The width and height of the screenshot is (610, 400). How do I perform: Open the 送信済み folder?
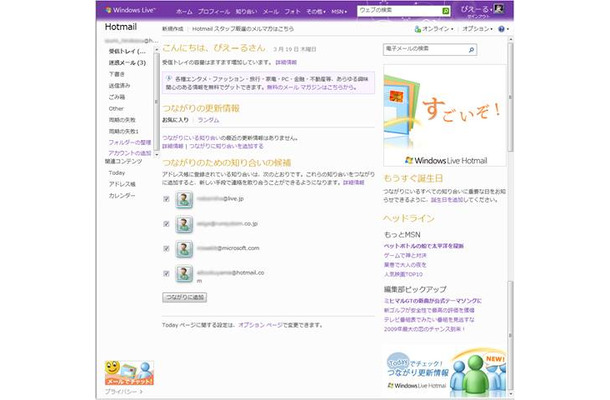coord(119,85)
